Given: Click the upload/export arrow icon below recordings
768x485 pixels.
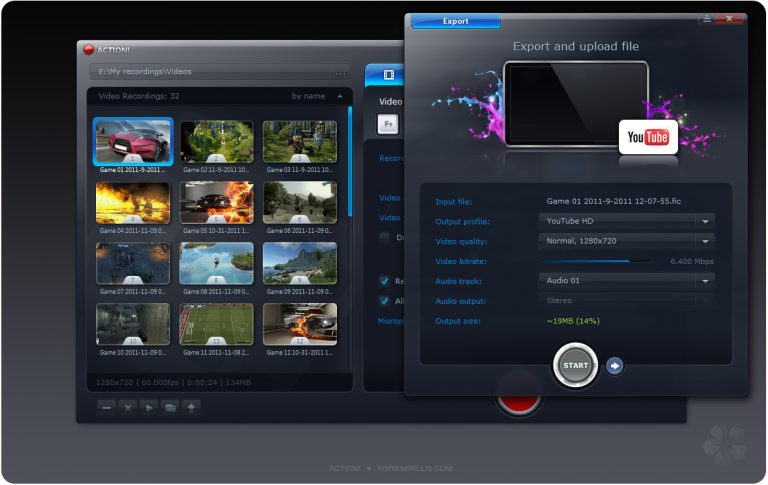Looking at the screenshot, I should point(192,408).
